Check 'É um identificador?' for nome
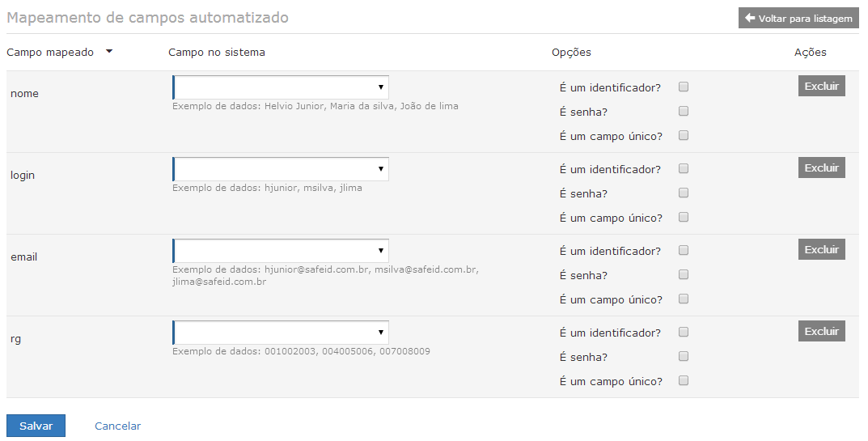 click(684, 87)
